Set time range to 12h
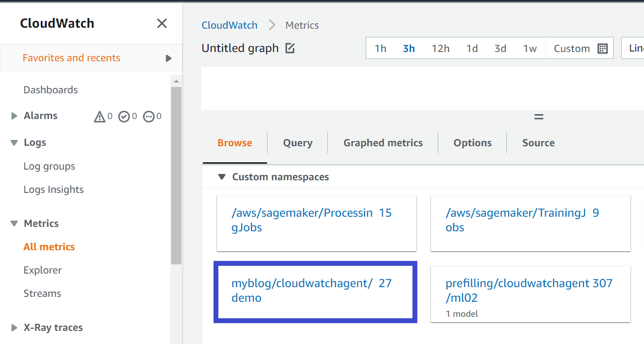 click(441, 49)
